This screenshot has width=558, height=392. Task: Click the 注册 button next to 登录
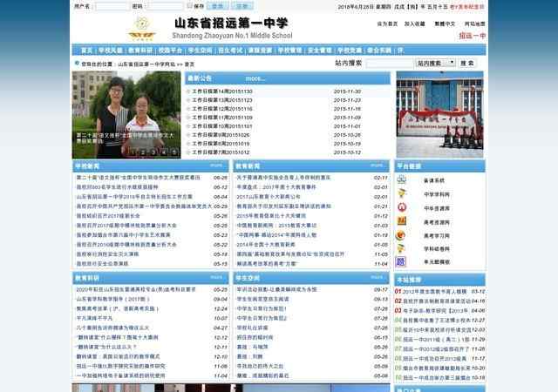tap(242, 6)
